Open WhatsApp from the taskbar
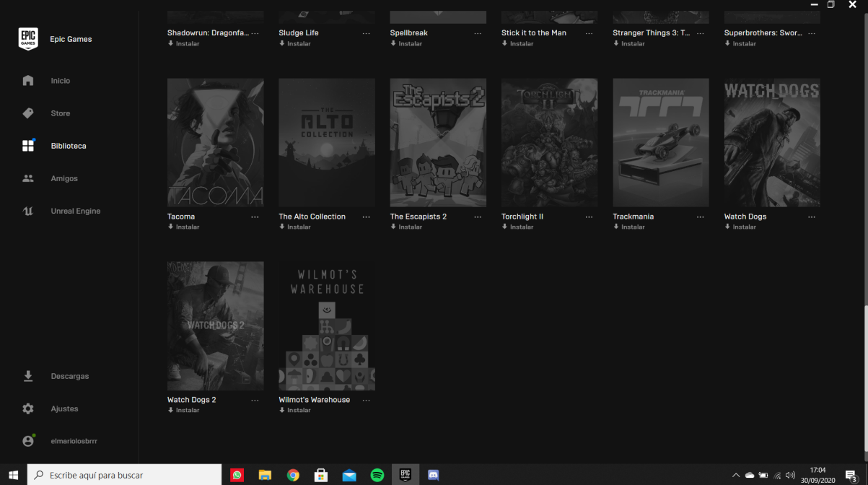Viewport: 868px width, 485px height. (x=237, y=475)
